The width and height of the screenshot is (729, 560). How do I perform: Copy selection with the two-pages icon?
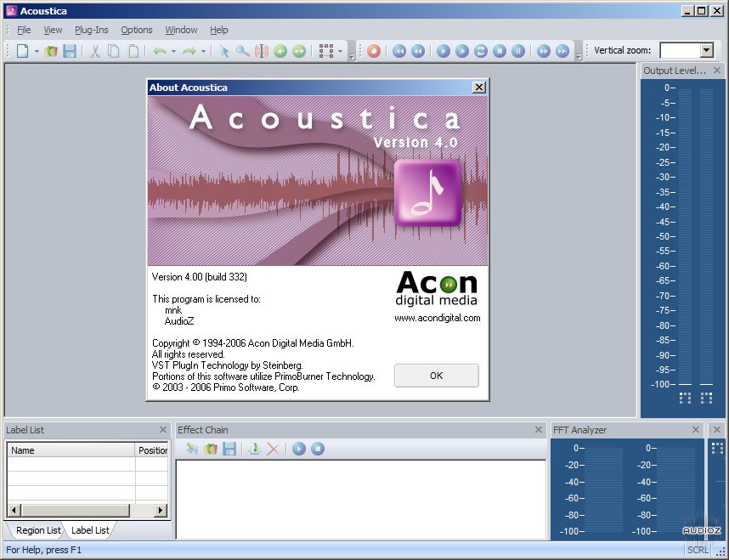pyautogui.click(x=114, y=51)
